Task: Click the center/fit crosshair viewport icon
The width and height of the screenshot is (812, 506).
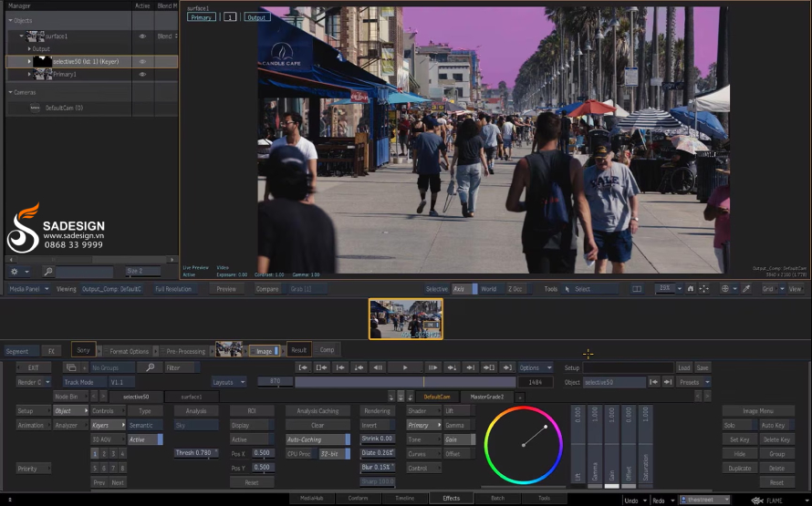Action: click(703, 289)
